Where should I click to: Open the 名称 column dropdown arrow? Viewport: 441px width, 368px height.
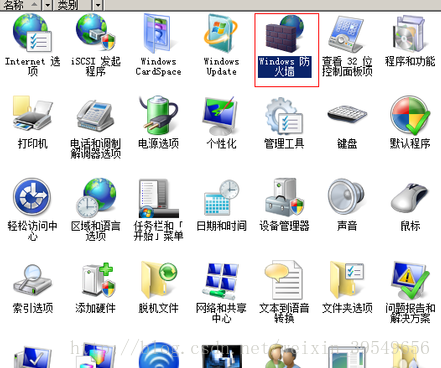point(48,5)
